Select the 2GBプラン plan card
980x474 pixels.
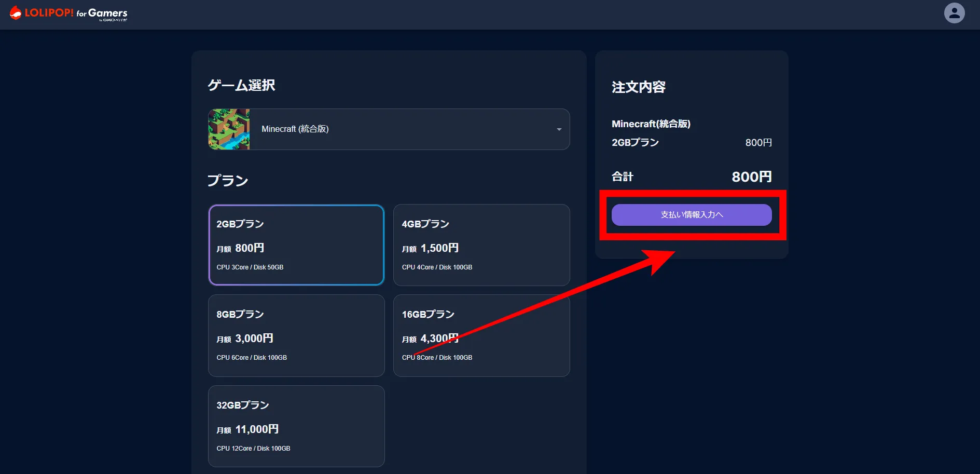[296, 245]
